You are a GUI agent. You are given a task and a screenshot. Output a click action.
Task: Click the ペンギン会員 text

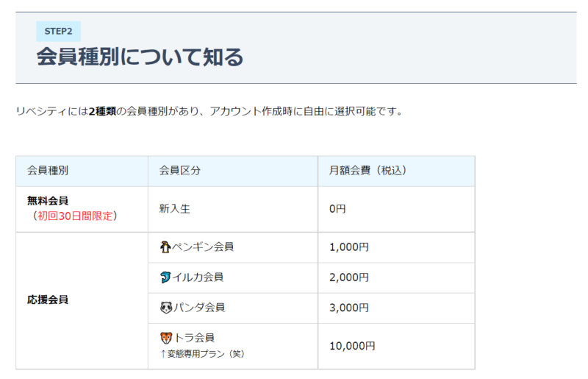click(203, 247)
